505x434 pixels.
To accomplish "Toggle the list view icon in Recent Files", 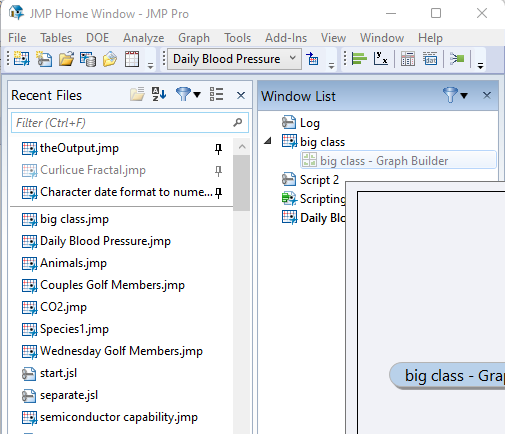I will [216, 95].
